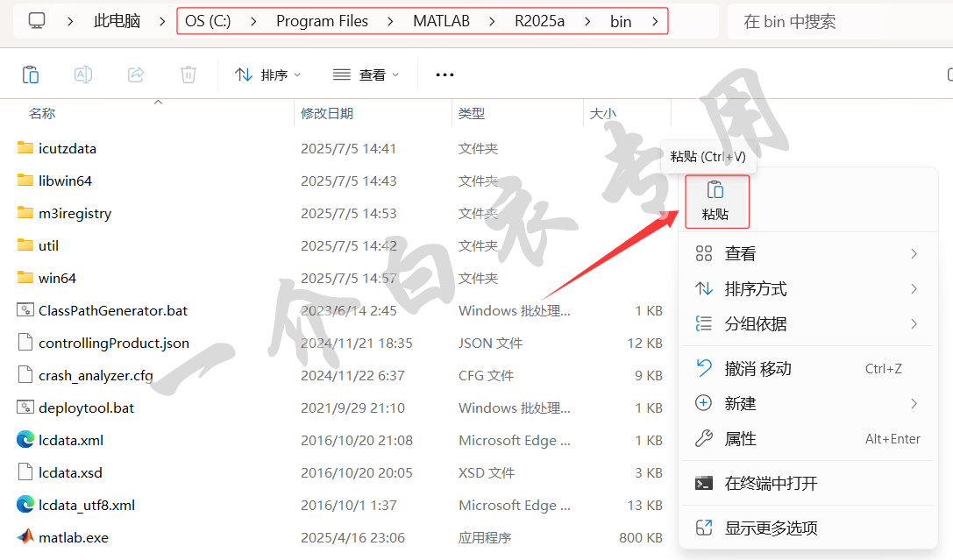Select the libwin64 folder name
The height and width of the screenshot is (560, 953).
click(65, 181)
